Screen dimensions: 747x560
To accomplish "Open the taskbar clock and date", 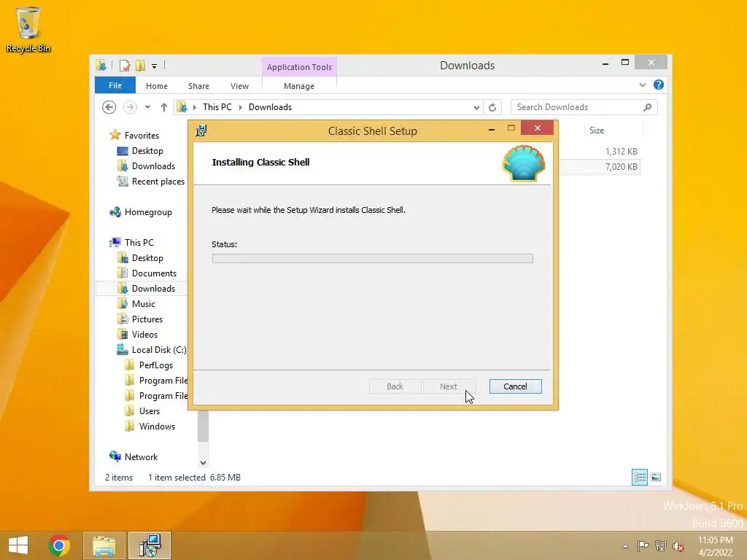I will point(715,546).
